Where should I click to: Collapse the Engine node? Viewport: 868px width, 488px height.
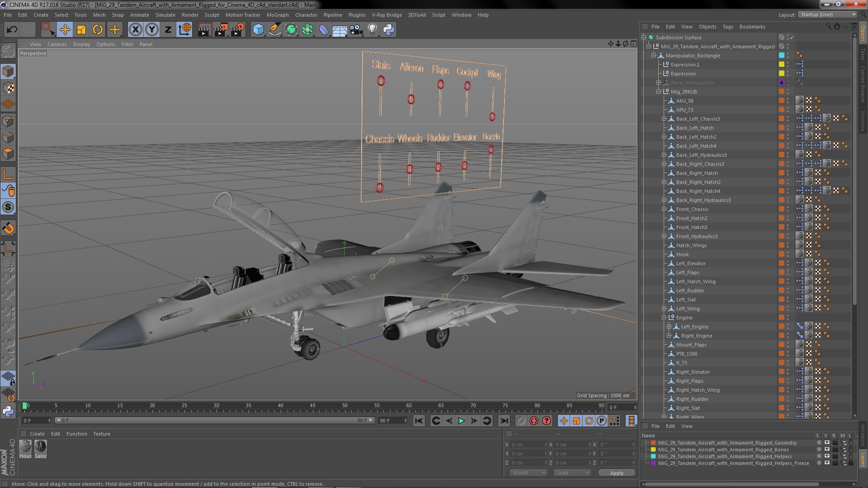click(x=664, y=318)
